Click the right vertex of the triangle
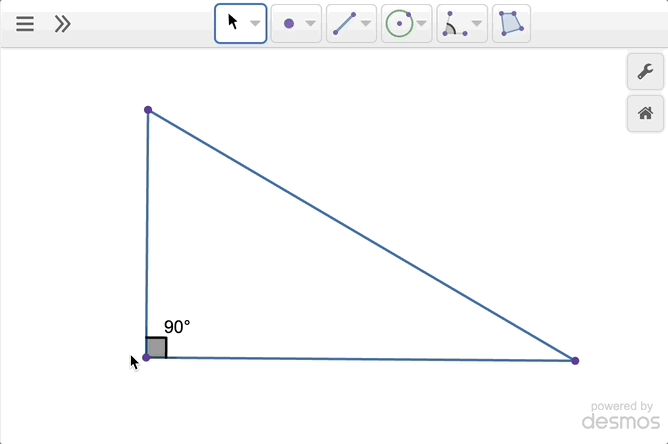The image size is (668, 444). [575, 360]
